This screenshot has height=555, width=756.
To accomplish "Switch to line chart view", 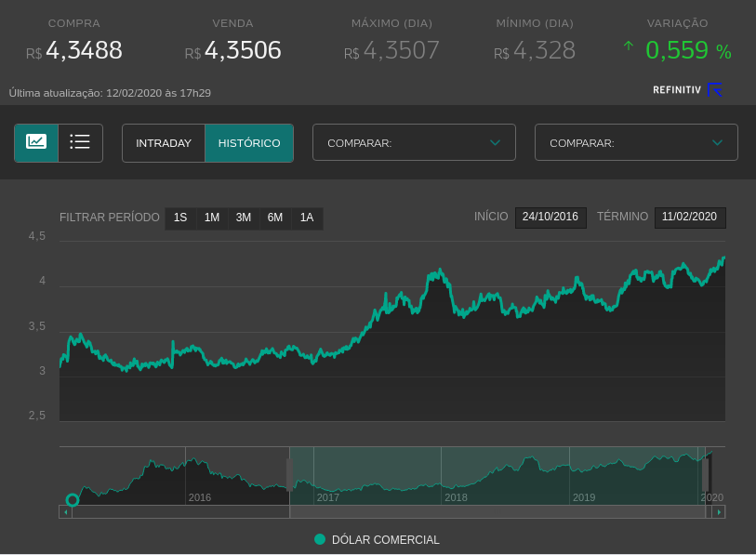I will [x=36, y=142].
